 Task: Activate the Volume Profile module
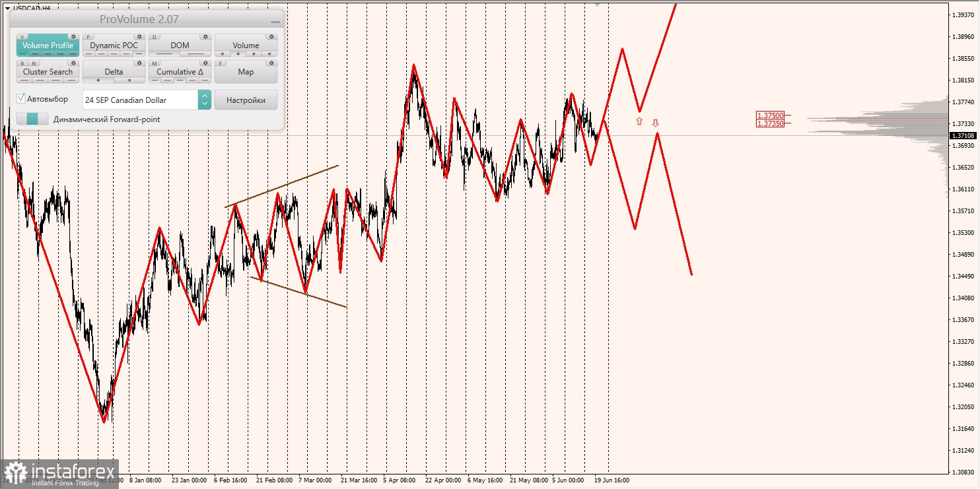pos(48,45)
